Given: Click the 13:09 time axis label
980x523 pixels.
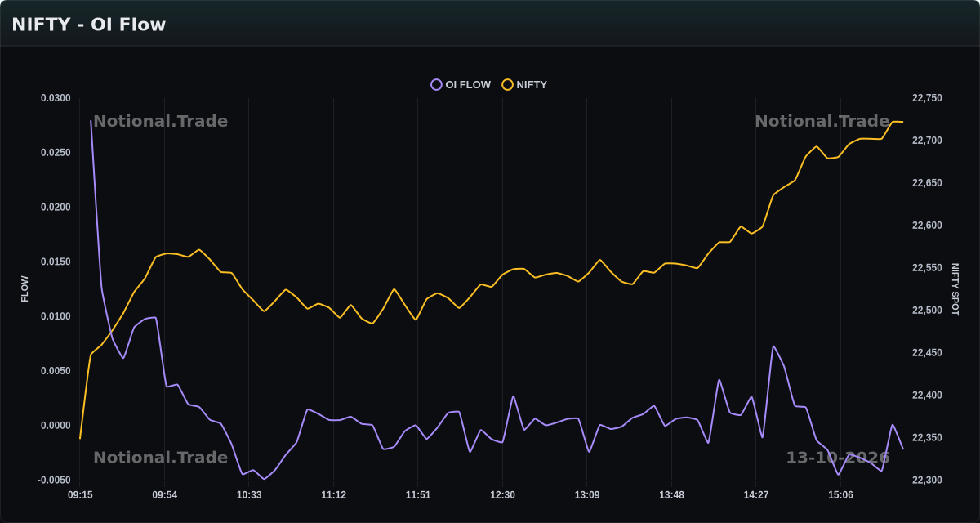Looking at the screenshot, I should pyautogui.click(x=587, y=495).
